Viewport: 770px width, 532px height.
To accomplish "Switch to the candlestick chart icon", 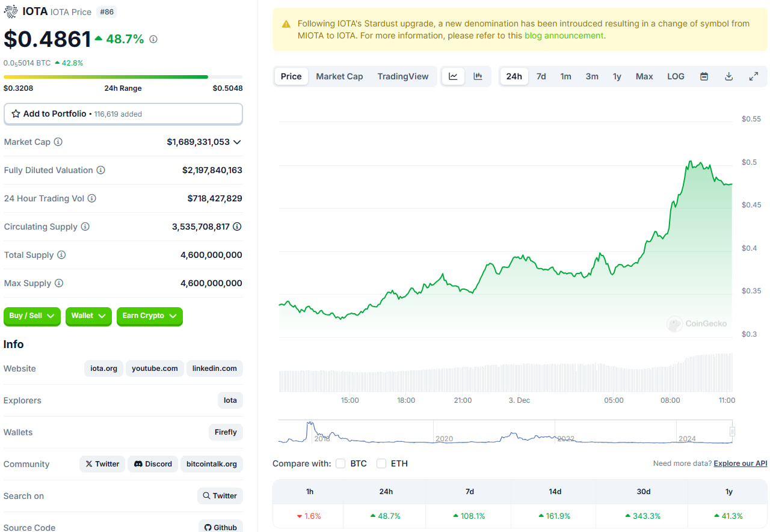I will click(x=478, y=76).
